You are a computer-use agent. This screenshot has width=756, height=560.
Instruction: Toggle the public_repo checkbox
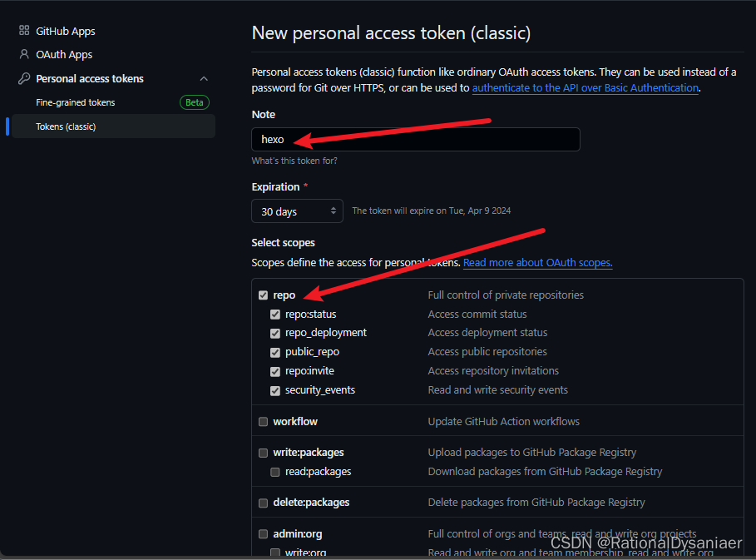point(275,353)
